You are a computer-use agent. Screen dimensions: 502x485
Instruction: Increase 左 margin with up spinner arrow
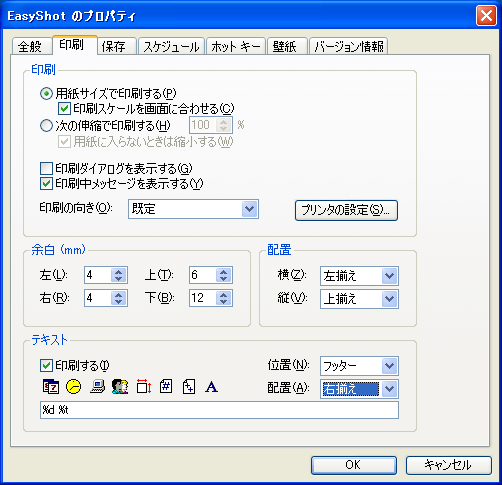(119, 271)
